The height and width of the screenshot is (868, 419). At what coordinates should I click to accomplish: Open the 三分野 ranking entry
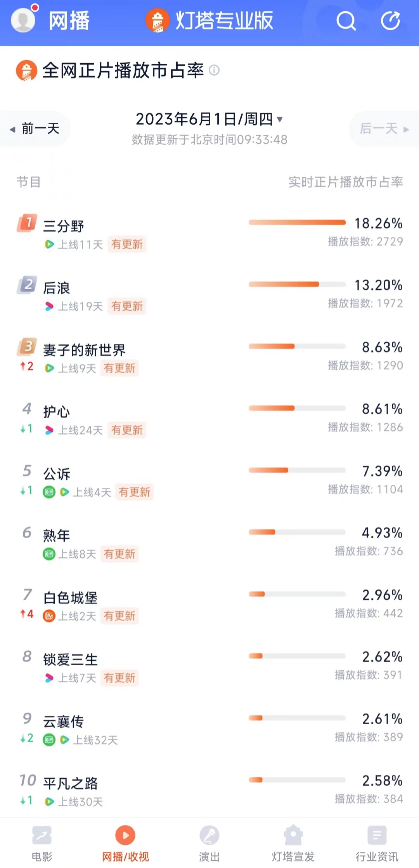click(x=64, y=226)
